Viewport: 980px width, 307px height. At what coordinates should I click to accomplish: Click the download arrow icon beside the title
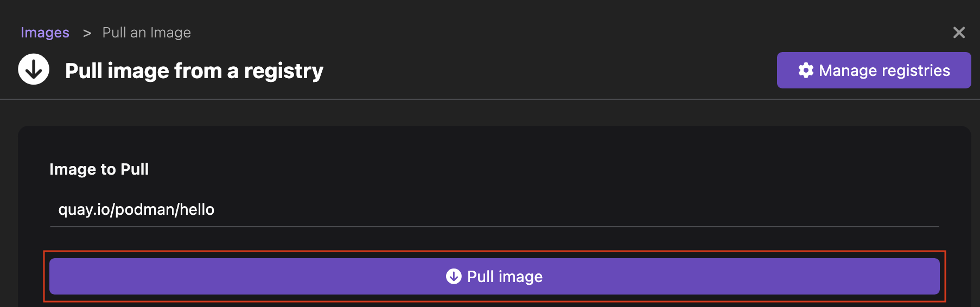click(34, 69)
